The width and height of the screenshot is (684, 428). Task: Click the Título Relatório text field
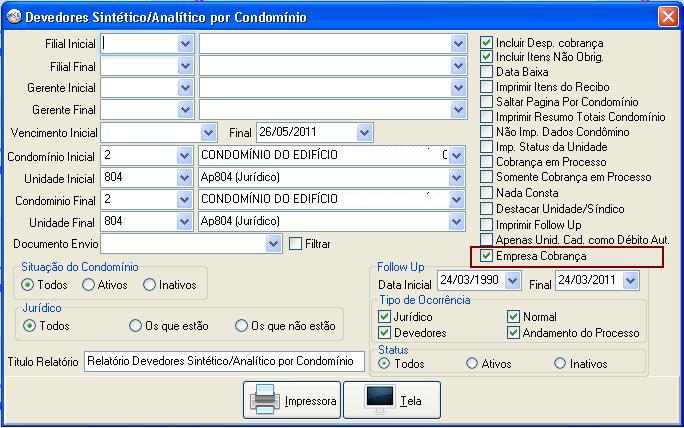[224, 361]
